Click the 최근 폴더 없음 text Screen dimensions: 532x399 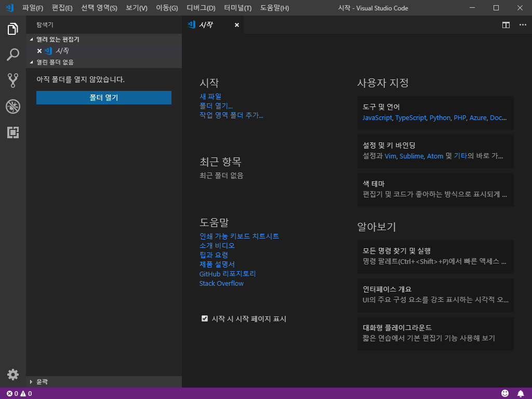pos(221,176)
